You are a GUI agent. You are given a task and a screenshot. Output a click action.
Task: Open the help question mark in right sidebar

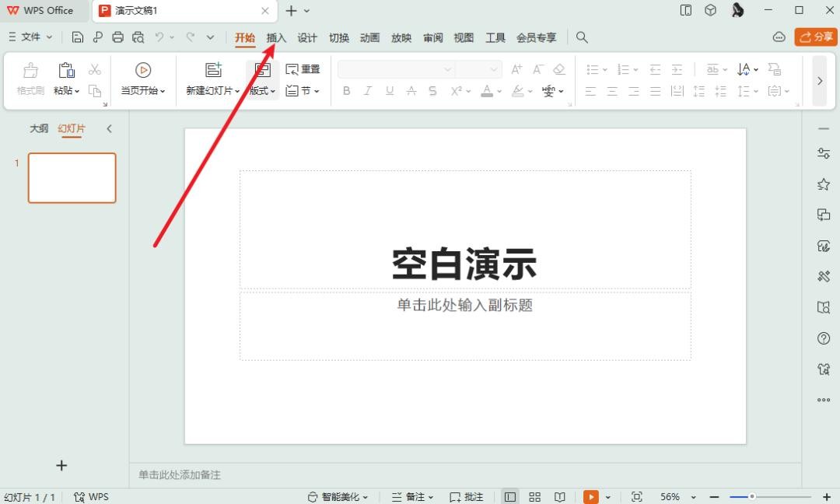[824, 338]
